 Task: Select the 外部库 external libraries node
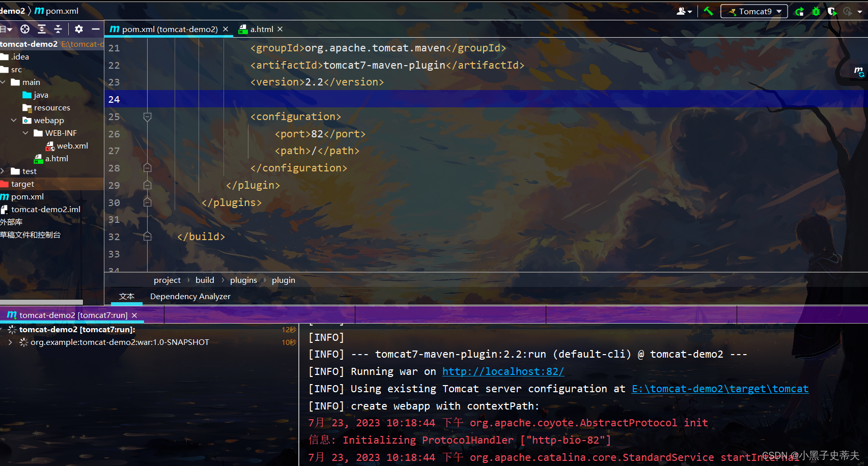point(11,222)
